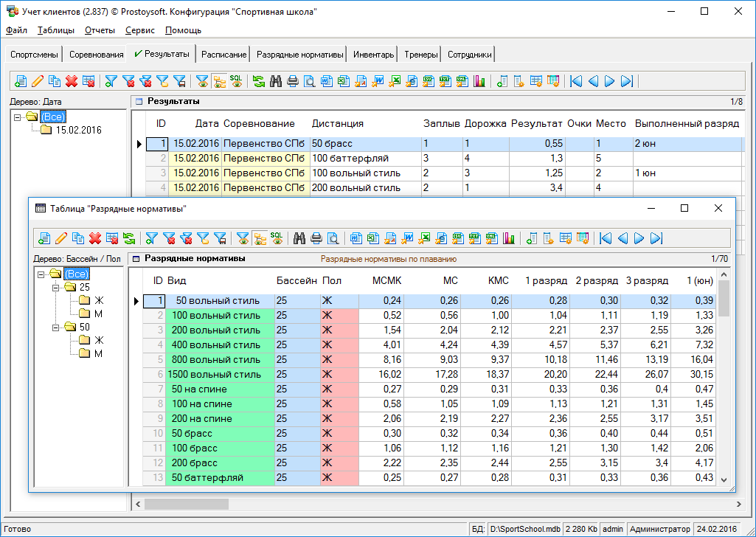
Task: Click the SQL query icon in main toolbar
Action: tap(236, 80)
